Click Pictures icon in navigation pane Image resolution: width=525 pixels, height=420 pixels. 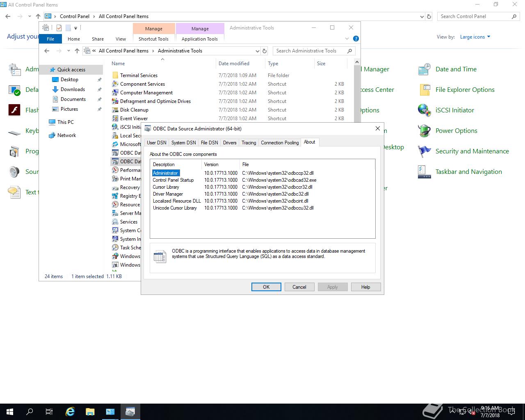point(55,109)
